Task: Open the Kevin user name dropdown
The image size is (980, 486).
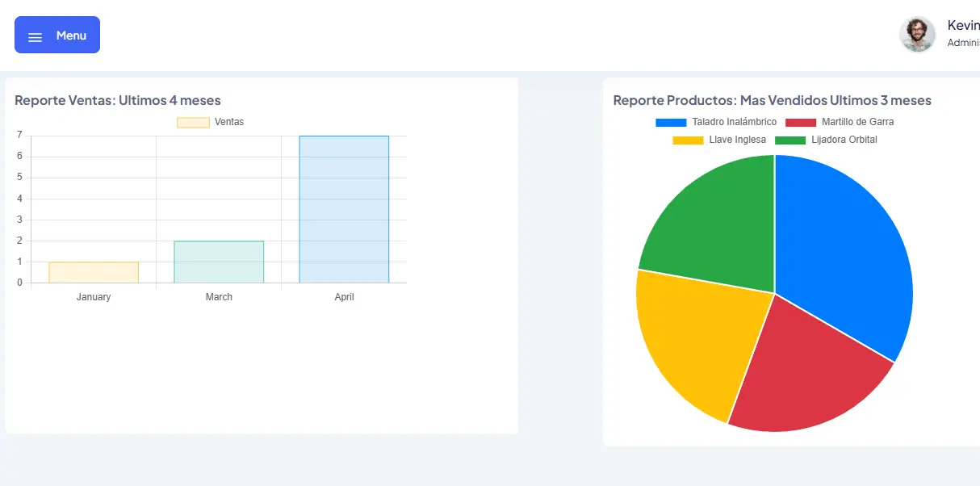Action: [x=963, y=26]
